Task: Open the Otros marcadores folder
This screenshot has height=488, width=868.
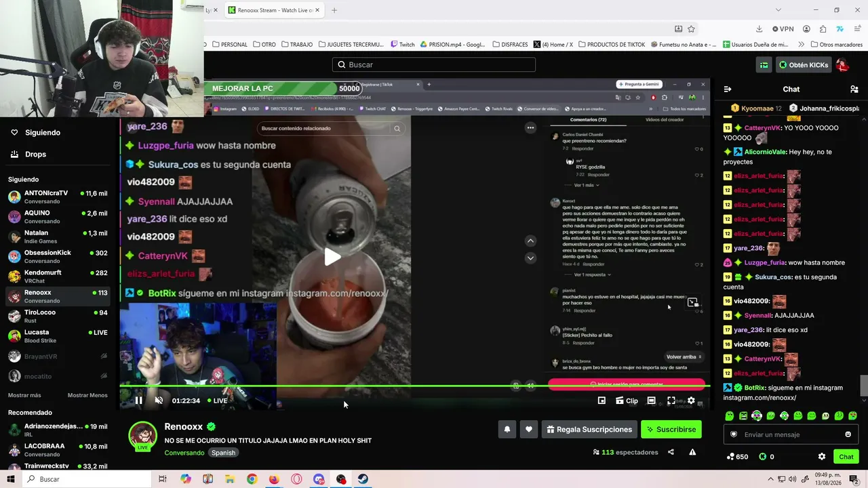Action: point(836,45)
